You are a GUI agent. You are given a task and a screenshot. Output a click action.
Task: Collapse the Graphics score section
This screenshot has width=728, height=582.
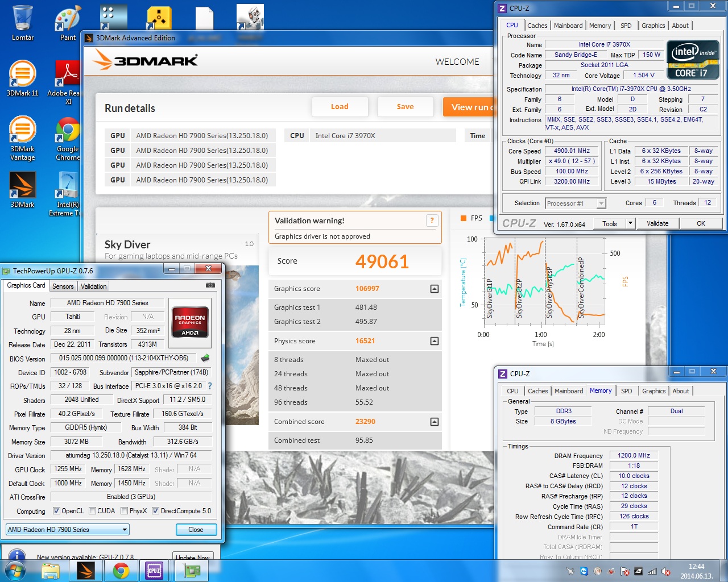435,289
